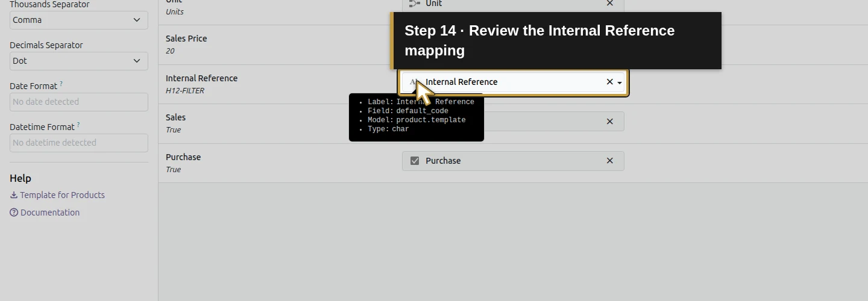
Task: Open the Decimals Separator dropdown
Action: (x=79, y=61)
